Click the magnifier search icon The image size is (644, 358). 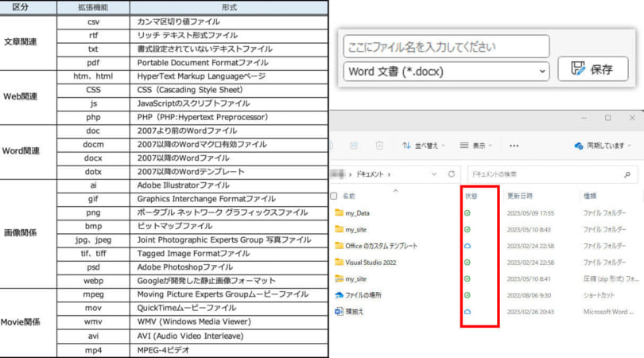pyautogui.click(x=627, y=174)
